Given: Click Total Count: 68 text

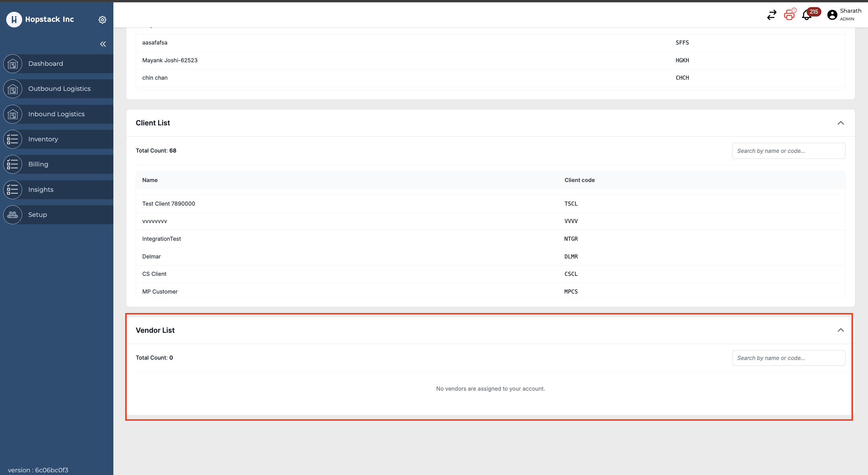Looking at the screenshot, I should pyautogui.click(x=156, y=150).
